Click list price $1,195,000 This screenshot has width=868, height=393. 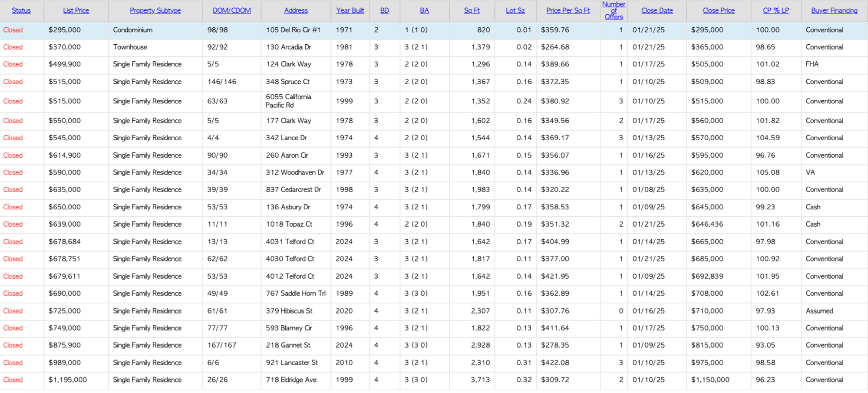tap(68, 380)
